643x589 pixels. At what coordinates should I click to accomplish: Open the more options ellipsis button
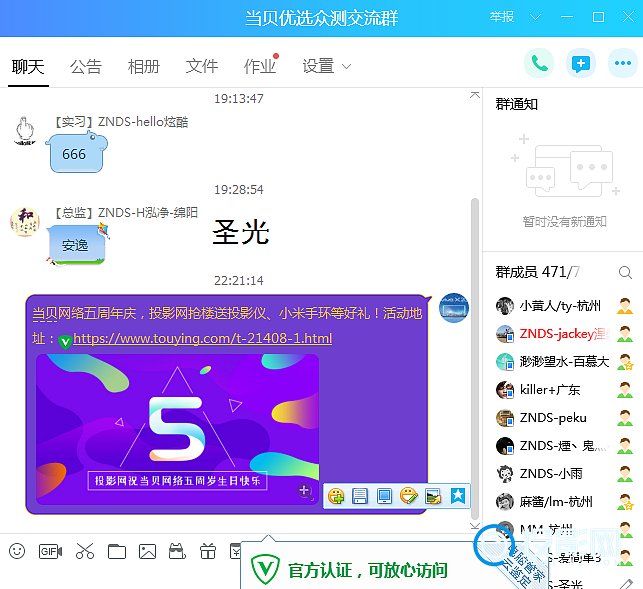point(623,63)
